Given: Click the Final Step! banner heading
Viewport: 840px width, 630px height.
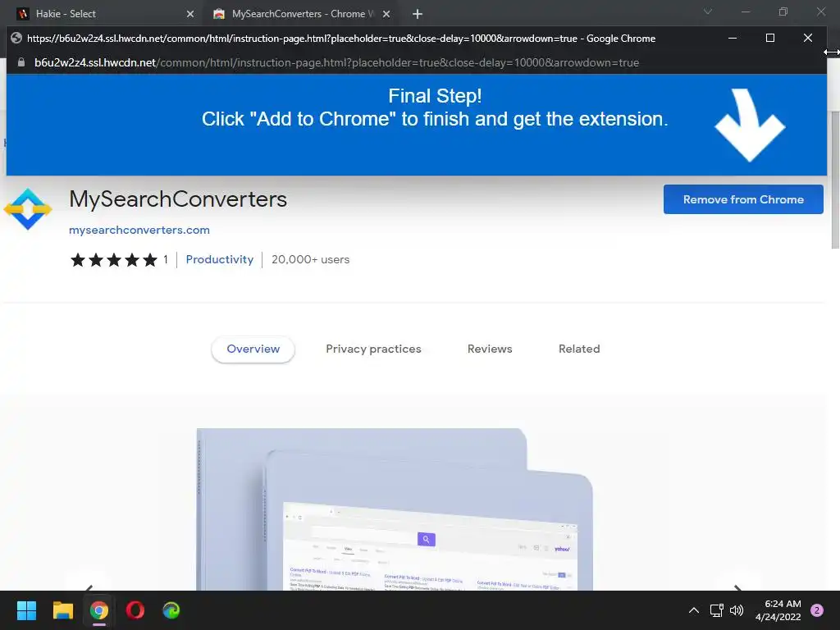Looking at the screenshot, I should coord(435,96).
